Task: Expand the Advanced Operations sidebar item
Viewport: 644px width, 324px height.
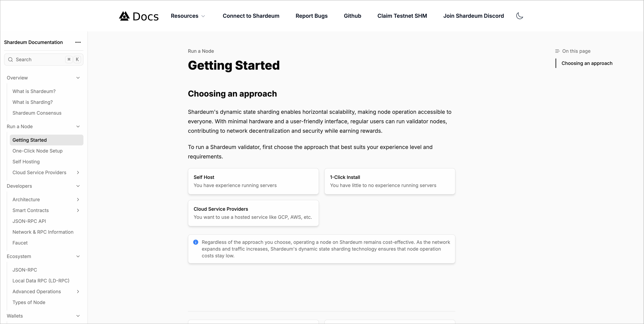Action: tap(78, 292)
